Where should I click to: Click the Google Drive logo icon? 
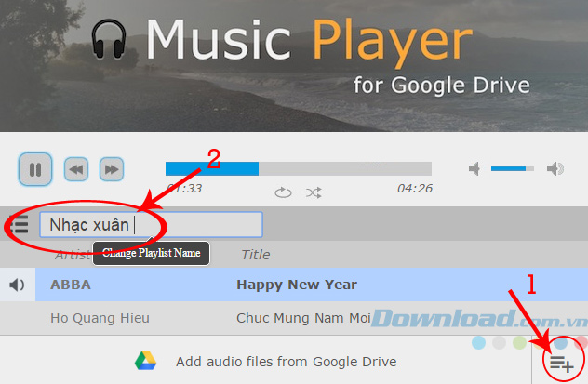pos(145,361)
